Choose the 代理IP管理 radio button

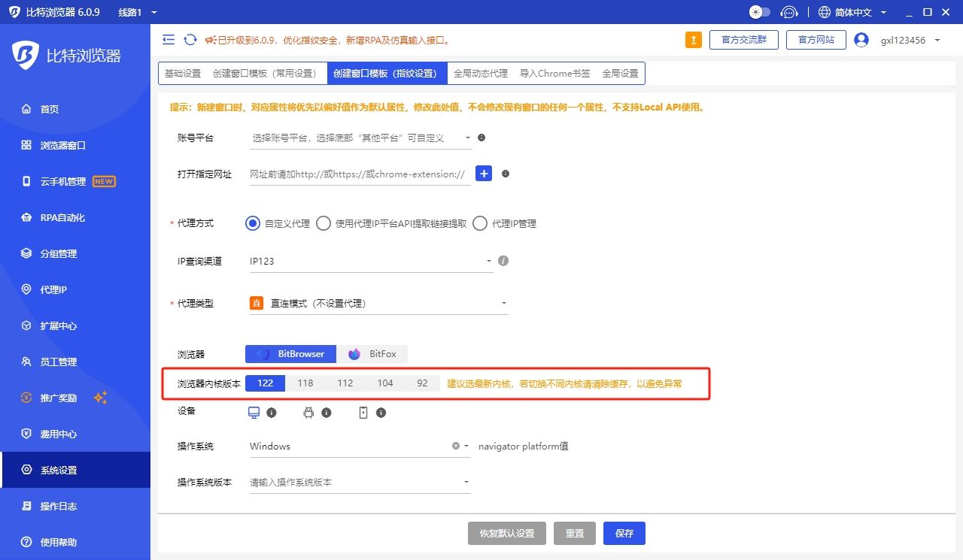tap(480, 223)
